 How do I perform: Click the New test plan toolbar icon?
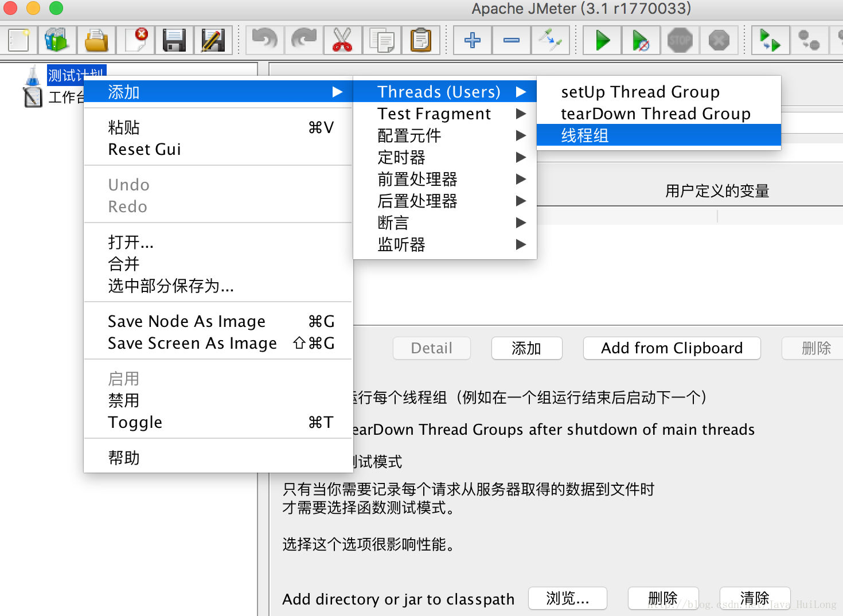[x=18, y=40]
